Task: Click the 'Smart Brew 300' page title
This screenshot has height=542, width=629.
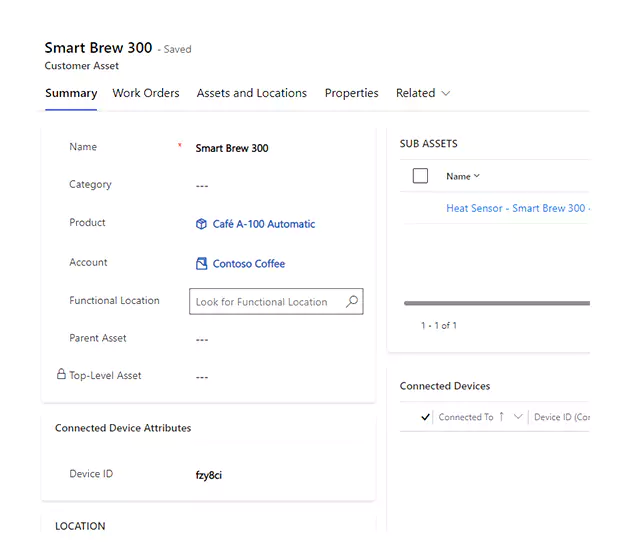Action: click(x=98, y=48)
